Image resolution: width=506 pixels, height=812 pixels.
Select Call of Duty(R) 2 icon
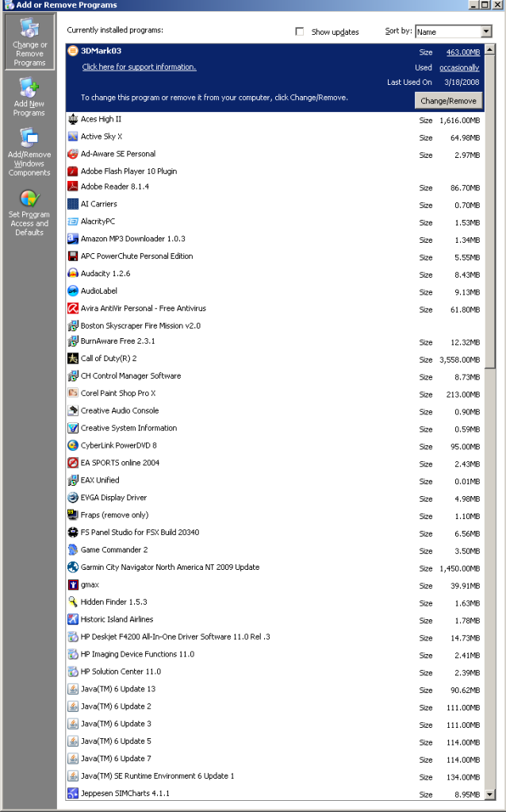pos(73,358)
